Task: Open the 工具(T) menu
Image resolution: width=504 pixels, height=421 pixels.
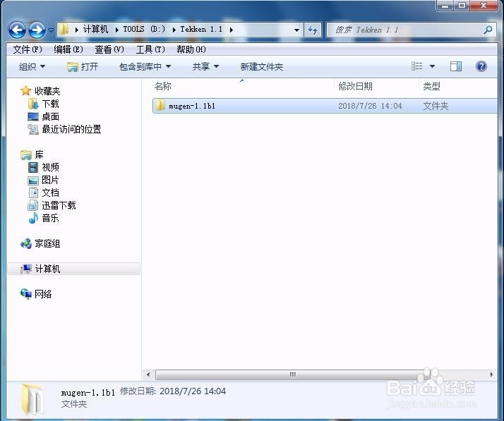Action: pos(150,49)
